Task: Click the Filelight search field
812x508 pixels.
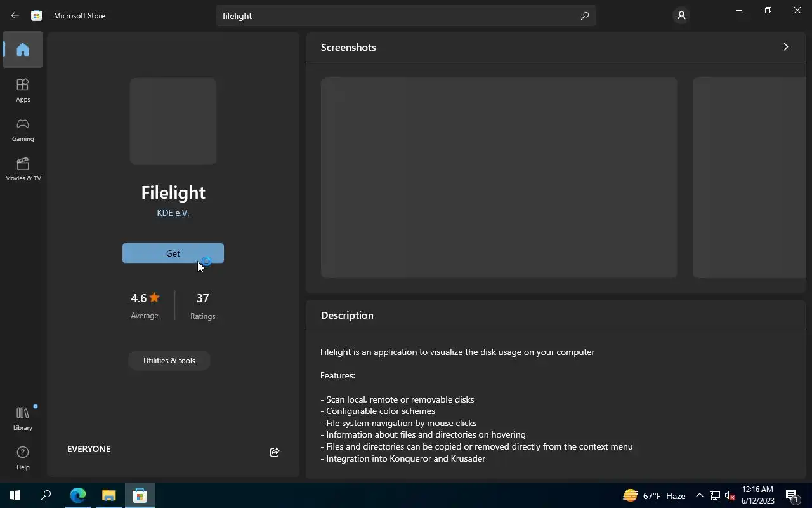Action: click(406, 16)
